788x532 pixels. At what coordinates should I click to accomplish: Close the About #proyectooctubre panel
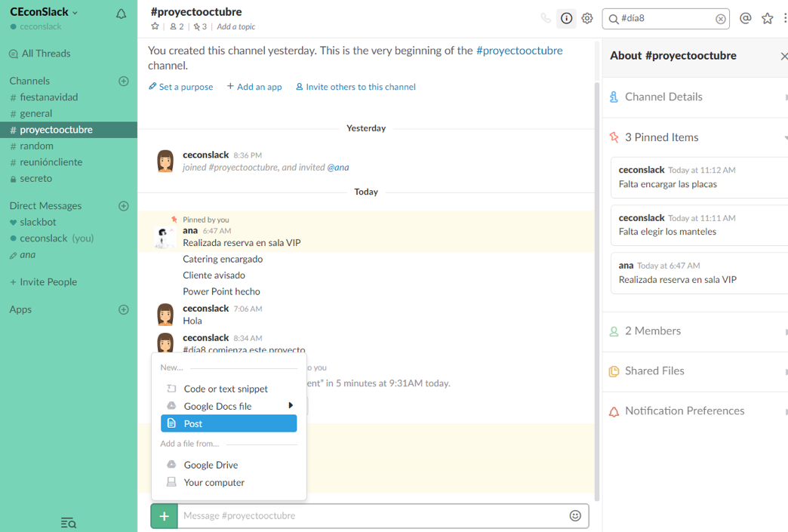783,57
